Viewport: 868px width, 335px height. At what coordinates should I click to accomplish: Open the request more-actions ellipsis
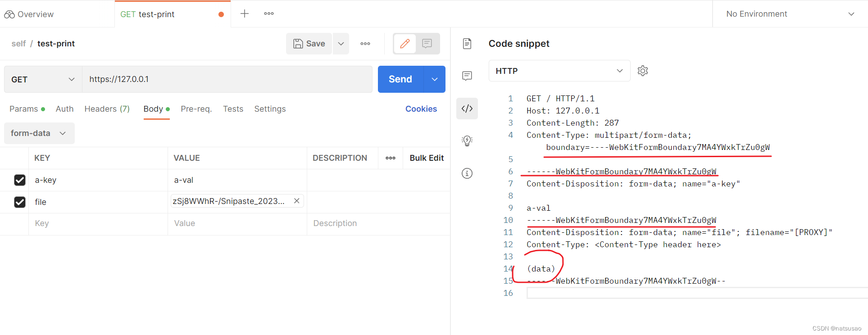pos(365,44)
